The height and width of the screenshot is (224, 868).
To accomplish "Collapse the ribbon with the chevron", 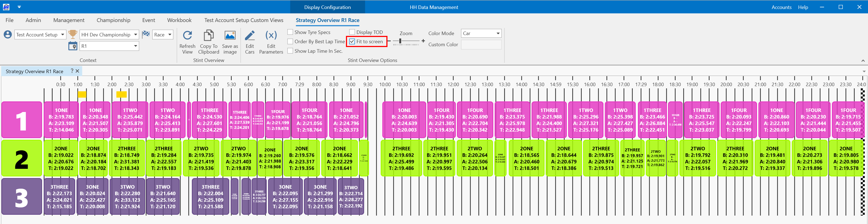I will click(863, 61).
